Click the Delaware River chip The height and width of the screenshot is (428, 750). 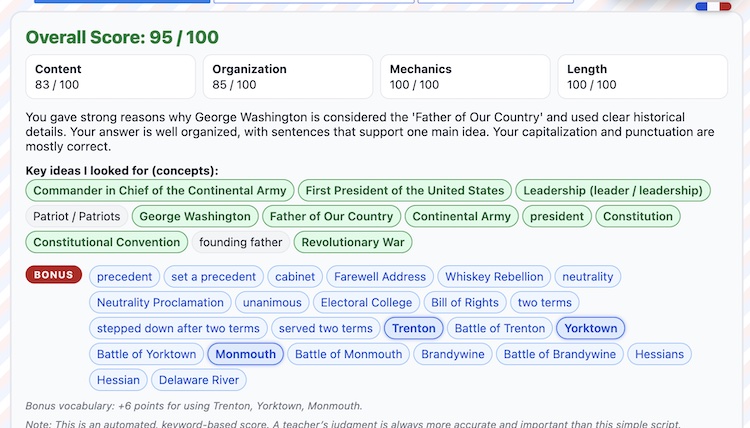click(x=198, y=380)
